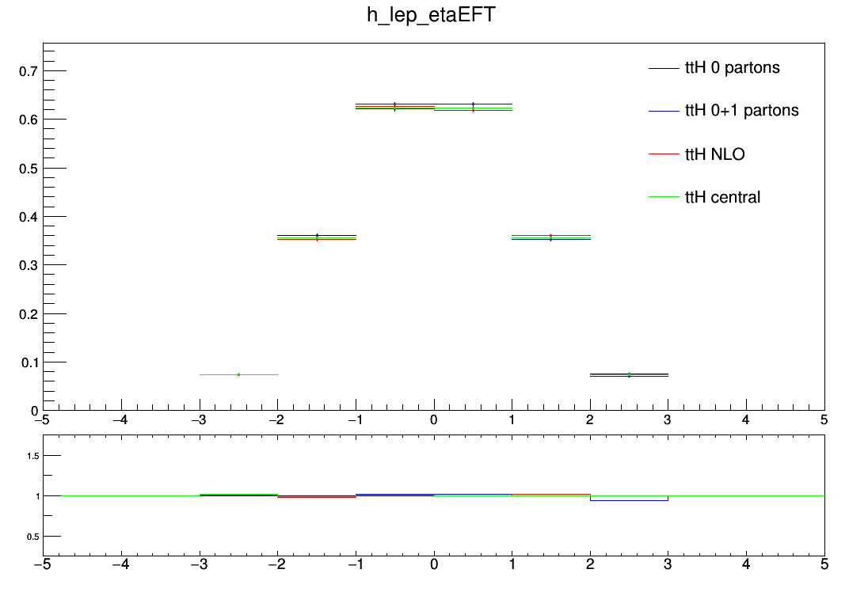
Task: Click the 0.3 label on the upper y-axis
Action: point(29,265)
